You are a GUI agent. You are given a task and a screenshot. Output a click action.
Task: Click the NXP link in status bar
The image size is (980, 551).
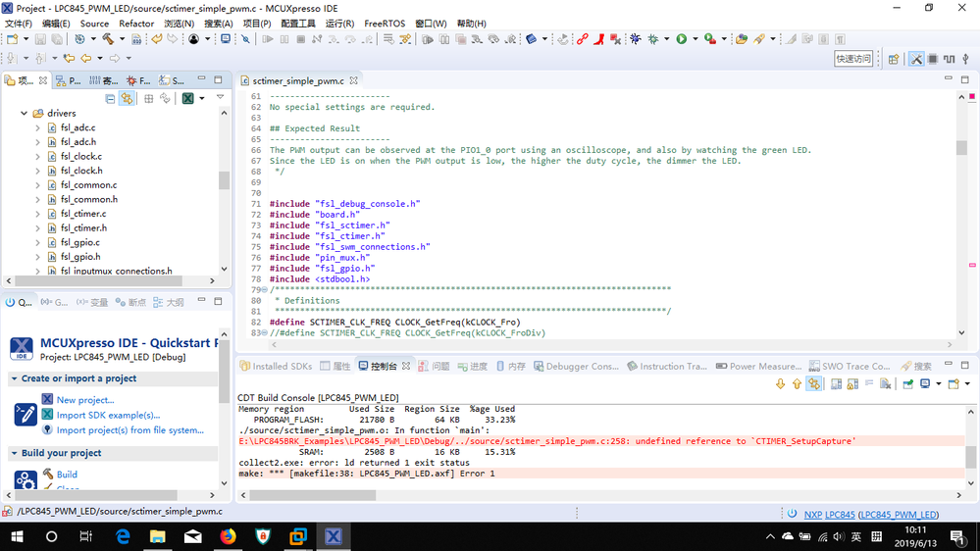tap(812, 515)
